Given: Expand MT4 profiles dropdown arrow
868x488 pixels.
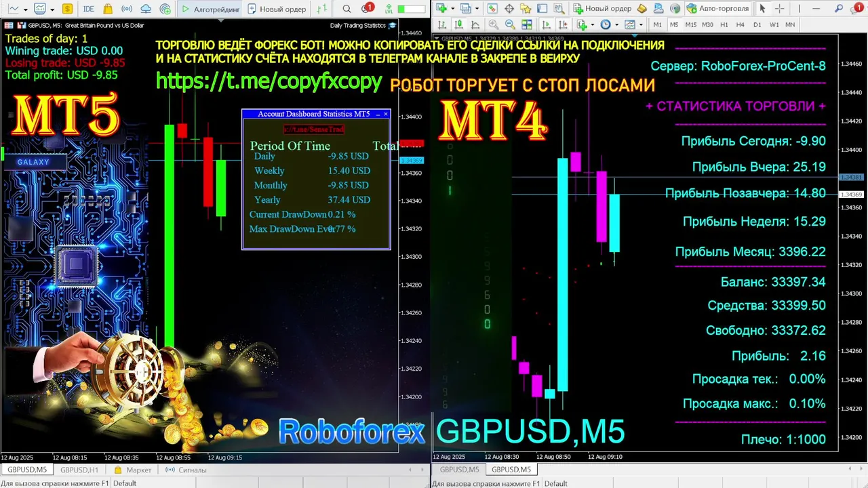Looking at the screenshot, I should (477, 8).
